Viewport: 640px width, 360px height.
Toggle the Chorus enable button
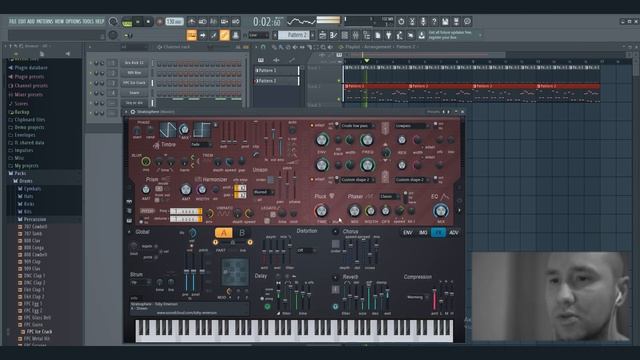click(336, 232)
